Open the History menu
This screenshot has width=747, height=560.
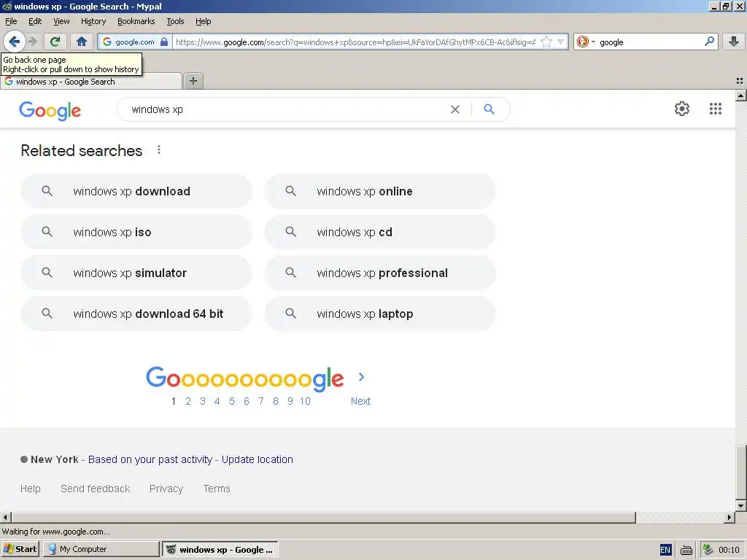pyautogui.click(x=93, y=21)
